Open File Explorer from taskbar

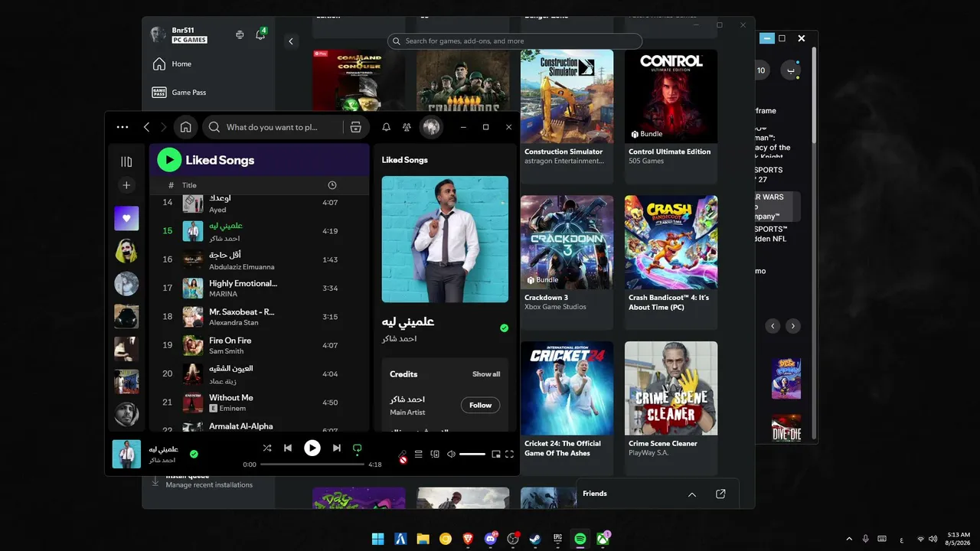click(x=423, y=539)
